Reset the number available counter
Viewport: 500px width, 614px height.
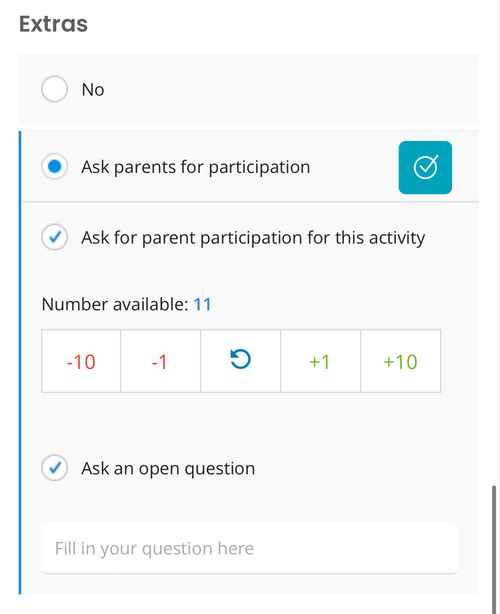coord(240,361)
